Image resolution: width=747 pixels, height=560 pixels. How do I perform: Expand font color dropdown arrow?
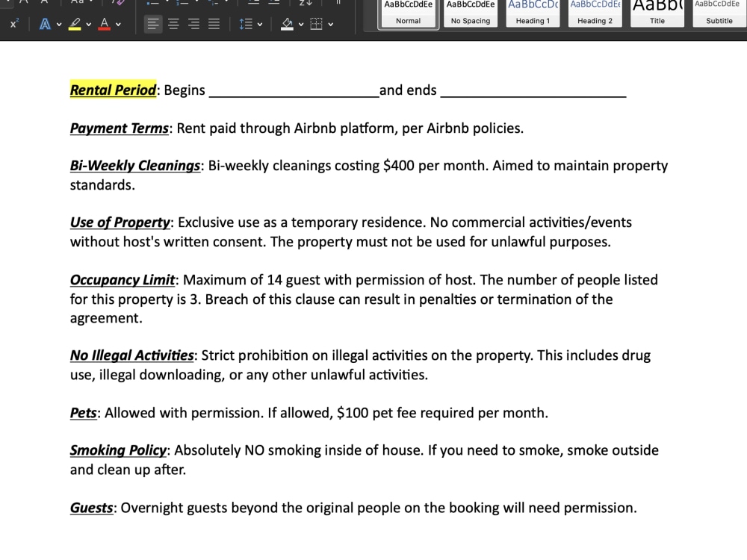point(118,25)
